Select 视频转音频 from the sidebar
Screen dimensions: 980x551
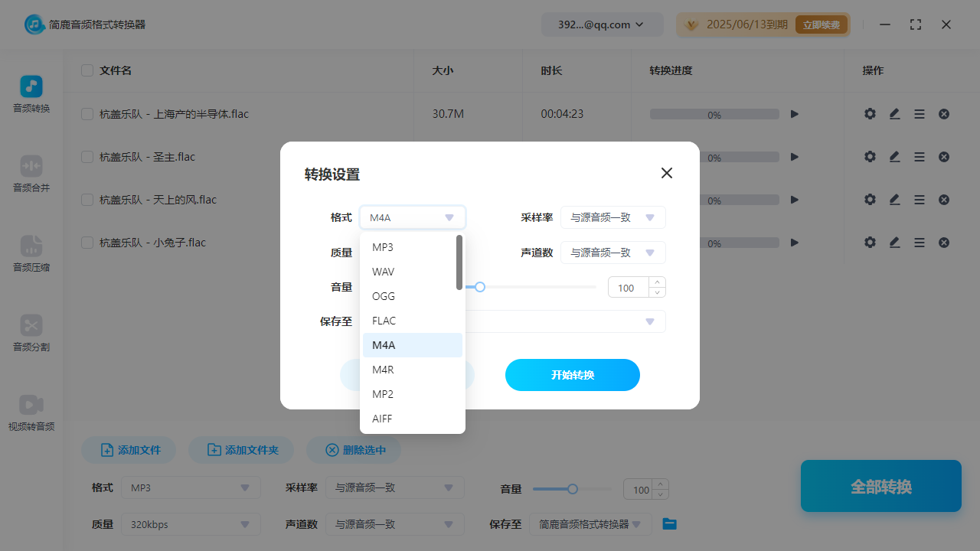(31, 414)
